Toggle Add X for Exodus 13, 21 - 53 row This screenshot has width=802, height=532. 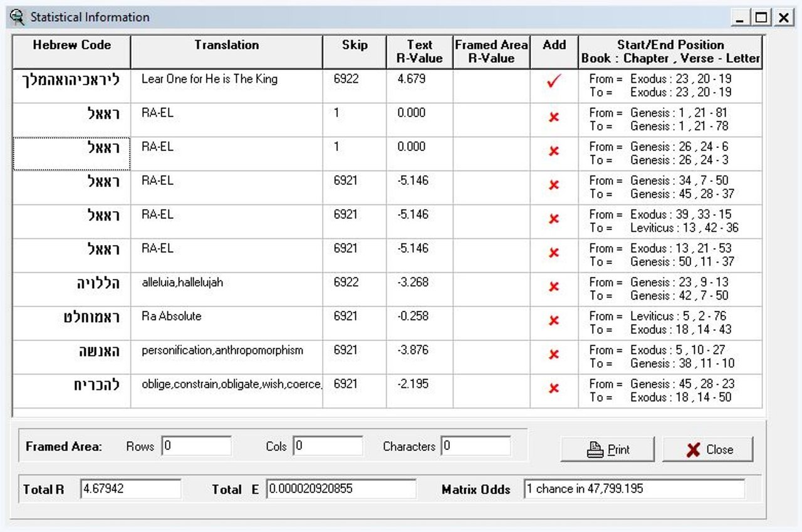(x=553, y=253)
